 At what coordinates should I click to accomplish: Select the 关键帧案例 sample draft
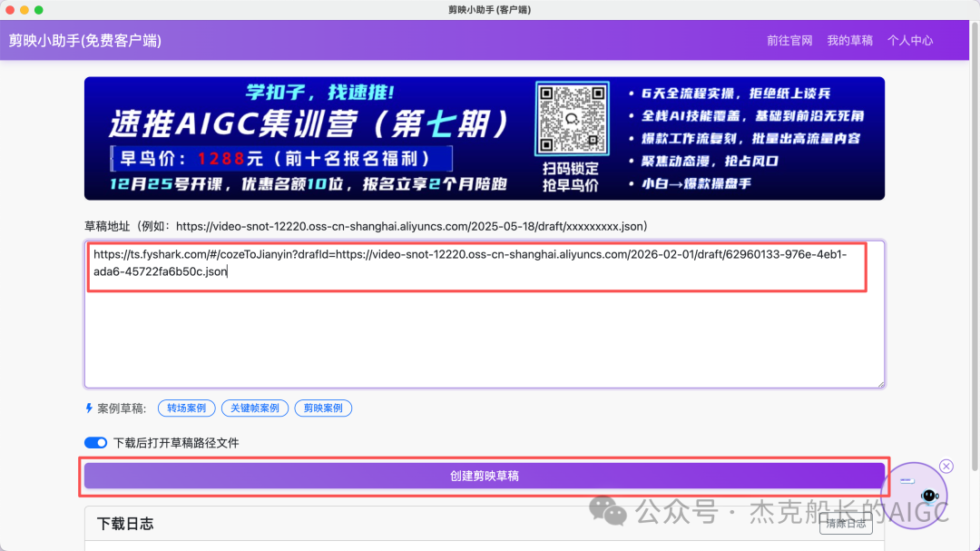(254, 408)
